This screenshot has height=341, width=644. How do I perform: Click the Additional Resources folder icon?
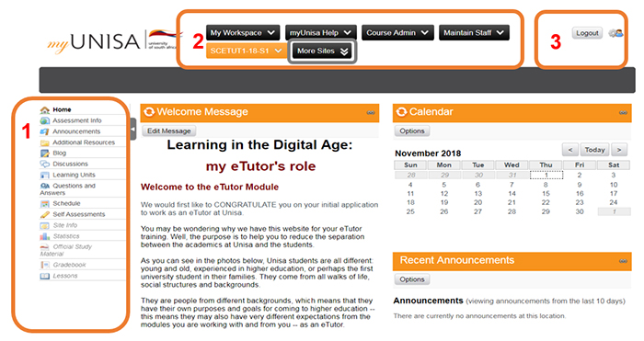click(x=45, y=142)
